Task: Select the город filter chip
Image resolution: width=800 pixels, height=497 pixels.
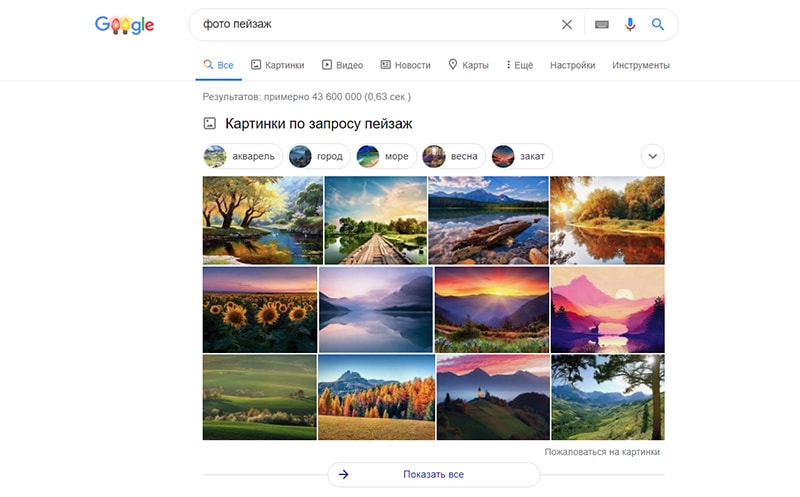Action: tap(319, 156)
